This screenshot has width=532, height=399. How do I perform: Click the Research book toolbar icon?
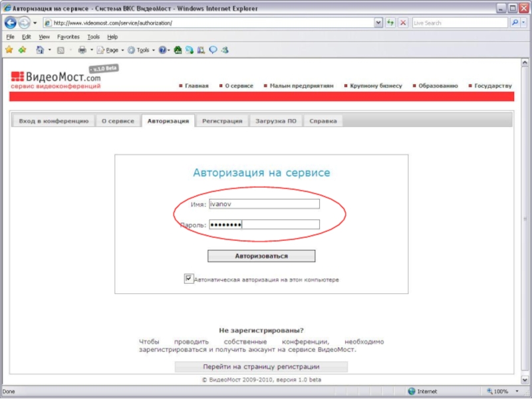[x=201, y=51]
